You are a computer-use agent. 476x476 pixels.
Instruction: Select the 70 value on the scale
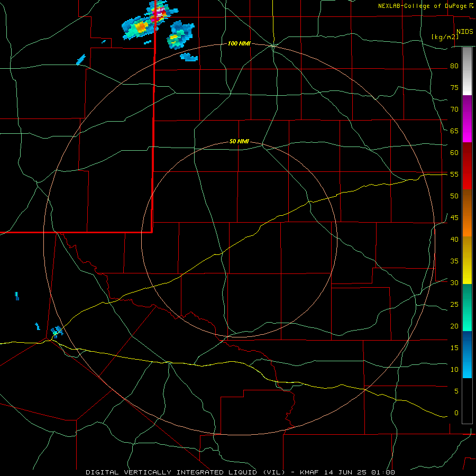pos(454,109)
